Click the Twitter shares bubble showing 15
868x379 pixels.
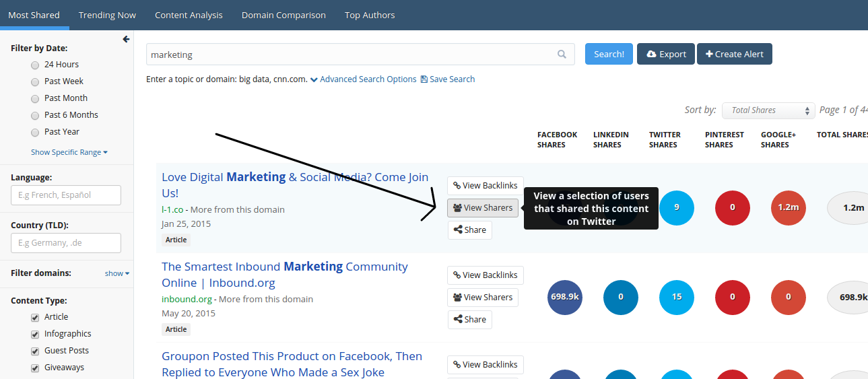click(677, 297)
